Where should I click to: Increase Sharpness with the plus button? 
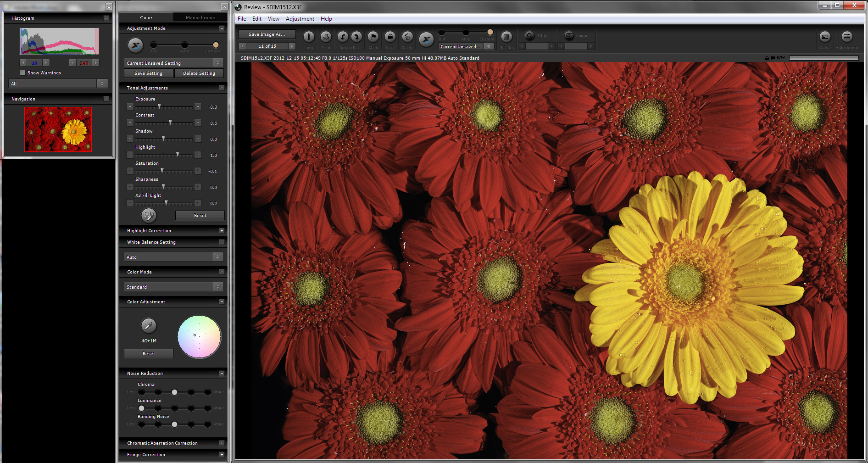point(198,187)
